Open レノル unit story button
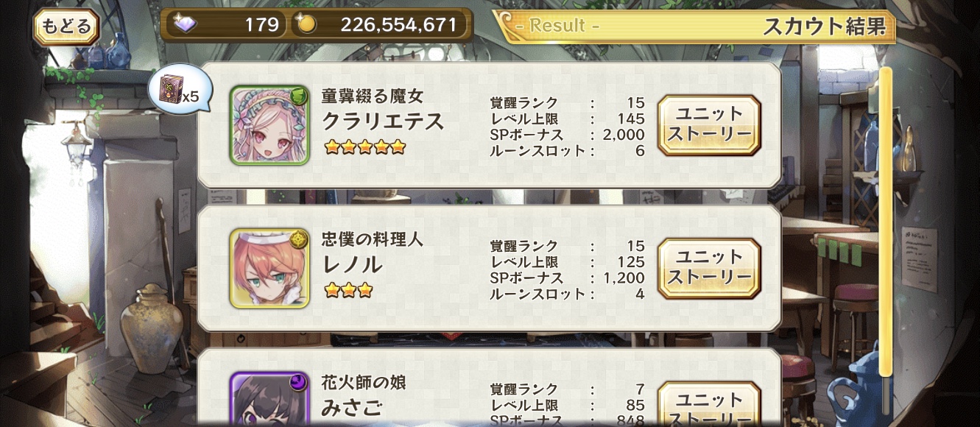The height and width of the screenshot is (427, 980). (709, 268)
